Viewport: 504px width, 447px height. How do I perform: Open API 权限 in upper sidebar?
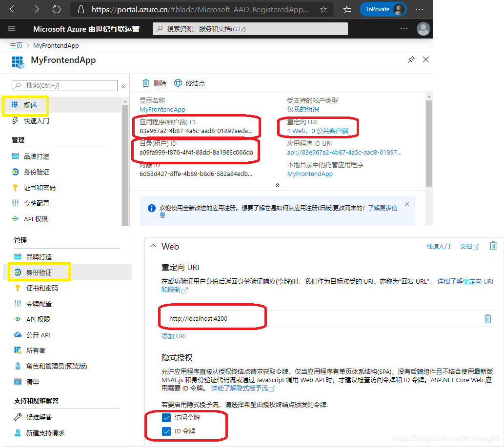coord(30,219)
